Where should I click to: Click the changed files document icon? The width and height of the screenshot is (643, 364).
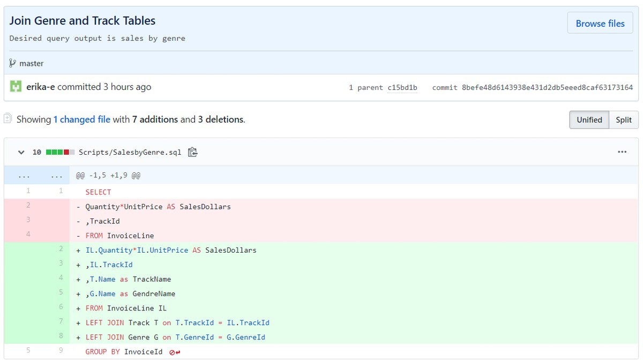[x=8, y=119]
